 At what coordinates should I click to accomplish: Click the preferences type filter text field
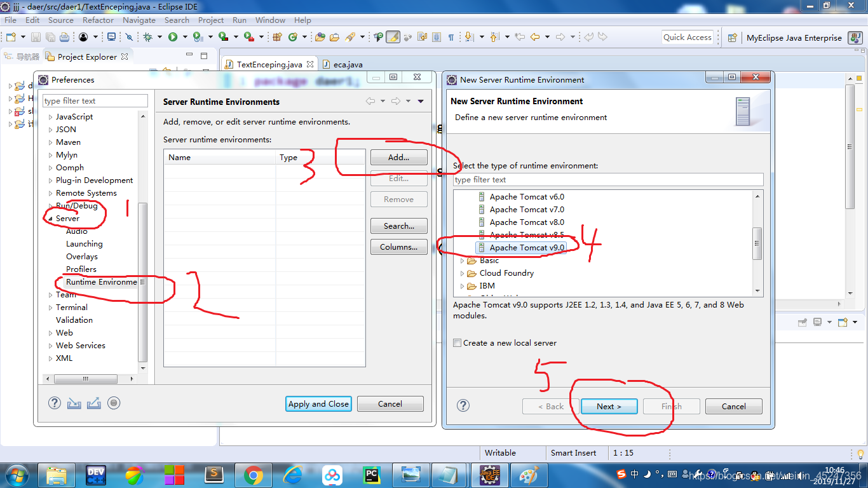click(95, 101)
